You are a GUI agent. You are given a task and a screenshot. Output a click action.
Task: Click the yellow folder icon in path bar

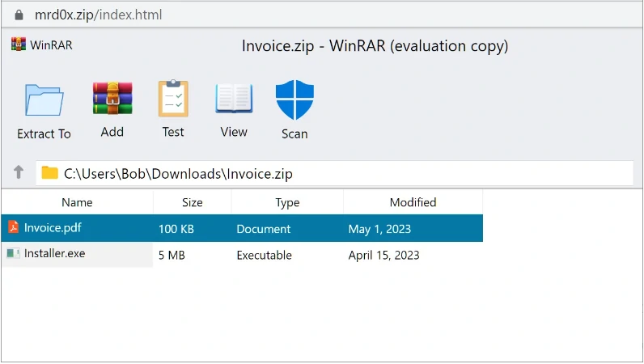(x=49, y=172)
